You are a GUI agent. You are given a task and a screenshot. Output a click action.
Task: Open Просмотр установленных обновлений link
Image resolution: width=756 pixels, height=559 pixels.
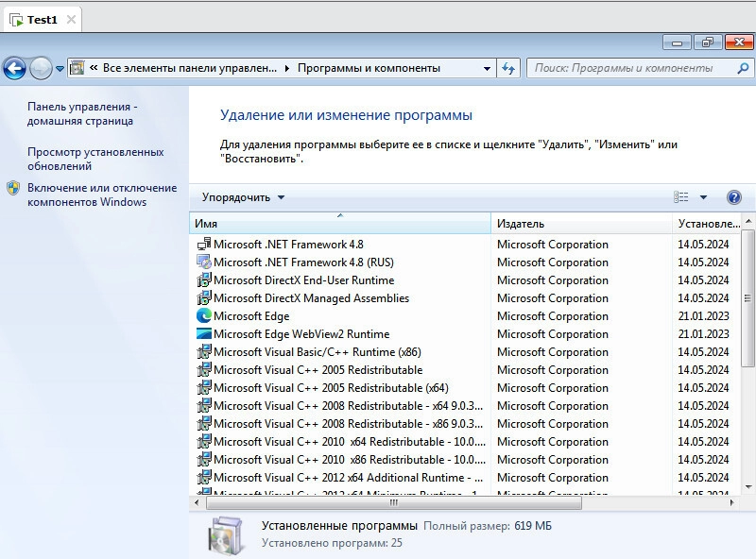coord(94,159)
